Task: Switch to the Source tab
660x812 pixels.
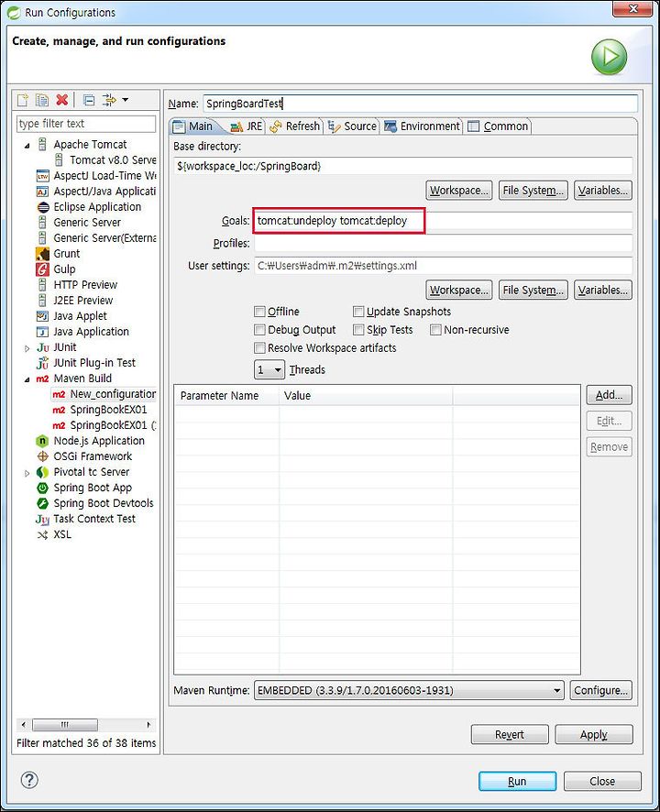Action: coord(352,126)
